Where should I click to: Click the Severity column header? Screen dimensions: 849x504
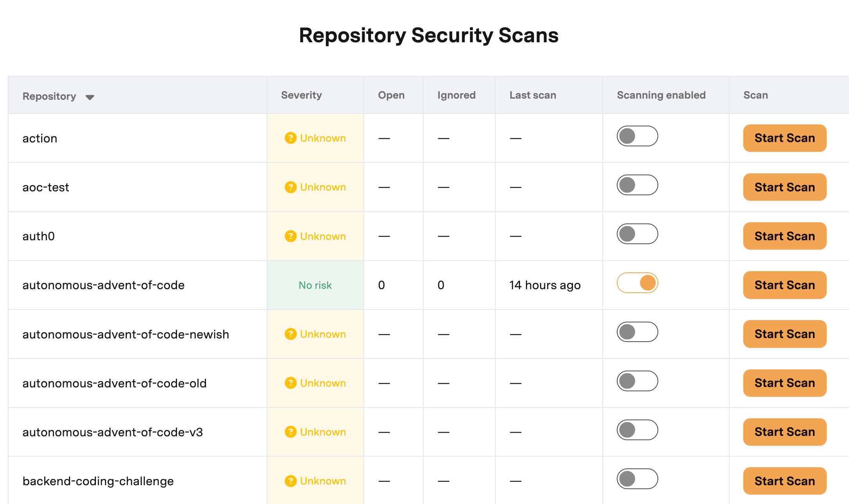(x=301, y=95)
